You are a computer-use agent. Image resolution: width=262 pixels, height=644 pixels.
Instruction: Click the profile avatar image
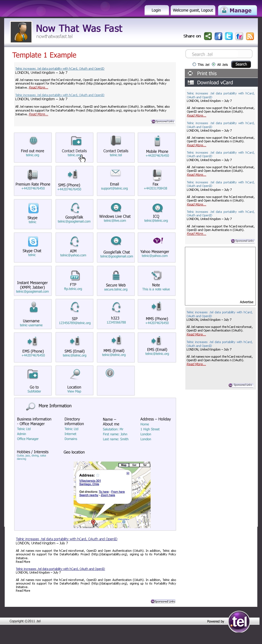click(x=21, y=32)
